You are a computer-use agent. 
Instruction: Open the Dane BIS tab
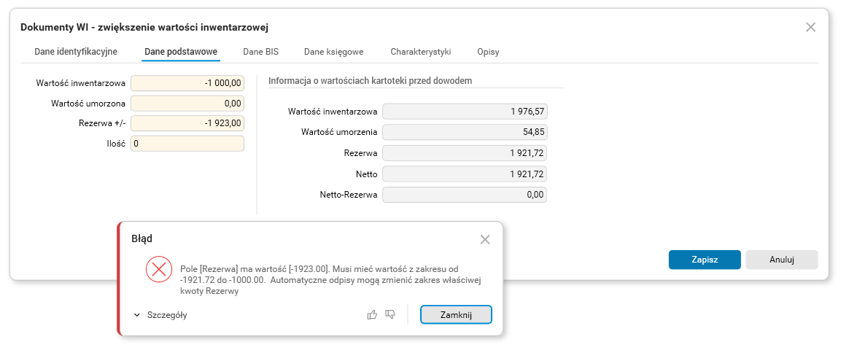261,52
